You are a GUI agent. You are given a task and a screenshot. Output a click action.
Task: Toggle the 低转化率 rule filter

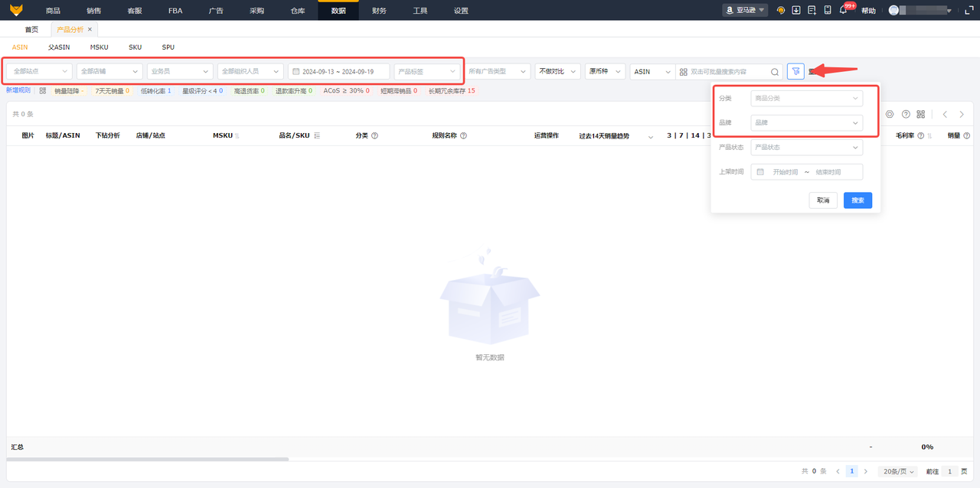pyautogui.click(x=156, y=90)
